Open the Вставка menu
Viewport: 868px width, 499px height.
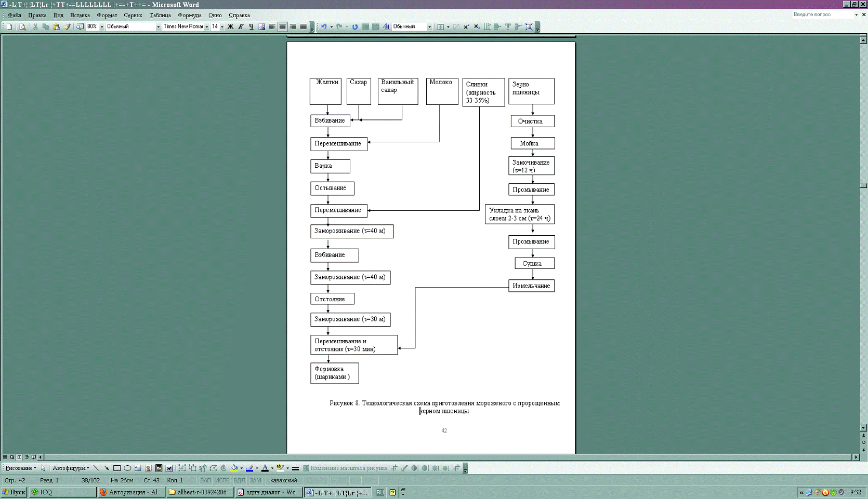click(80, 15)
